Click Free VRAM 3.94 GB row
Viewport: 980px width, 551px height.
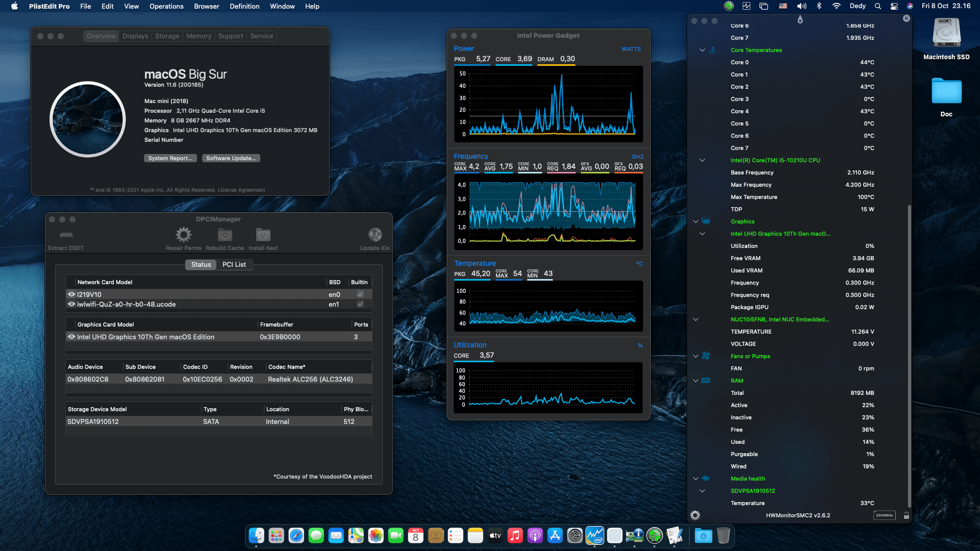click(802, 258)
